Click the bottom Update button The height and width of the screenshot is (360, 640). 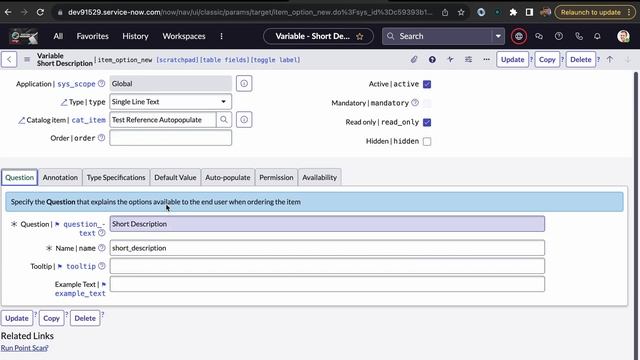(x=17, y=318)
